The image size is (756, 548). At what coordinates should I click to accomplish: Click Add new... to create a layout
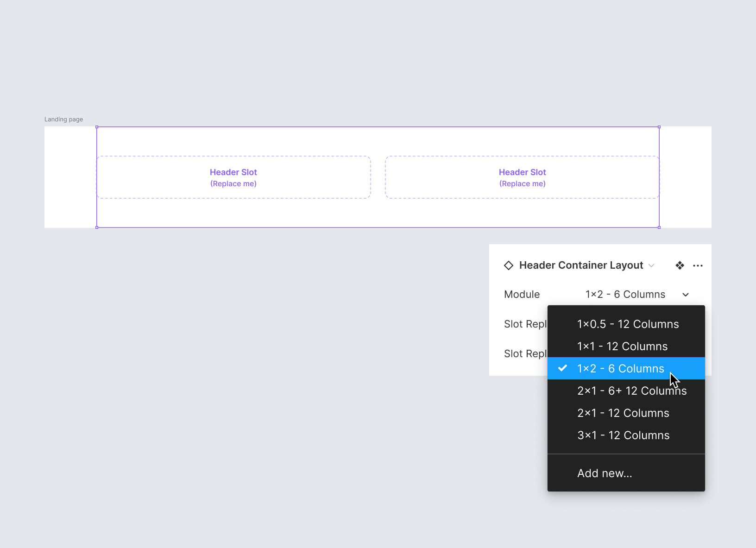click(605, 473)
